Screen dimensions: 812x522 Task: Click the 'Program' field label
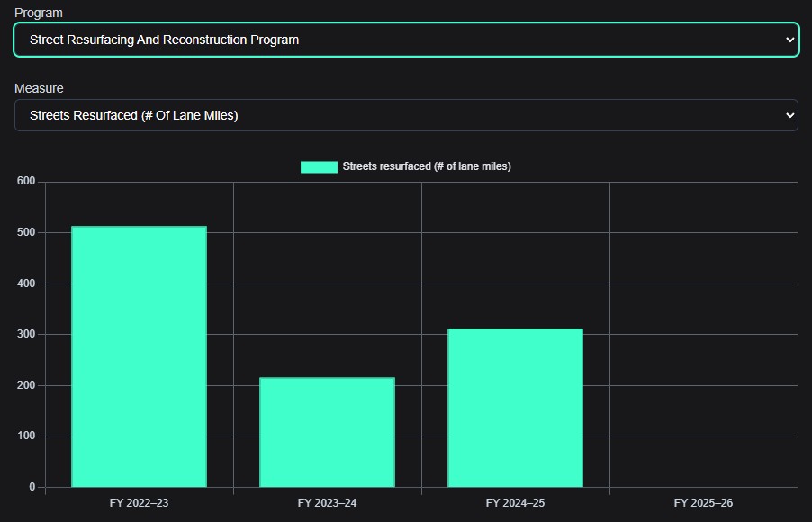point(39,13)
